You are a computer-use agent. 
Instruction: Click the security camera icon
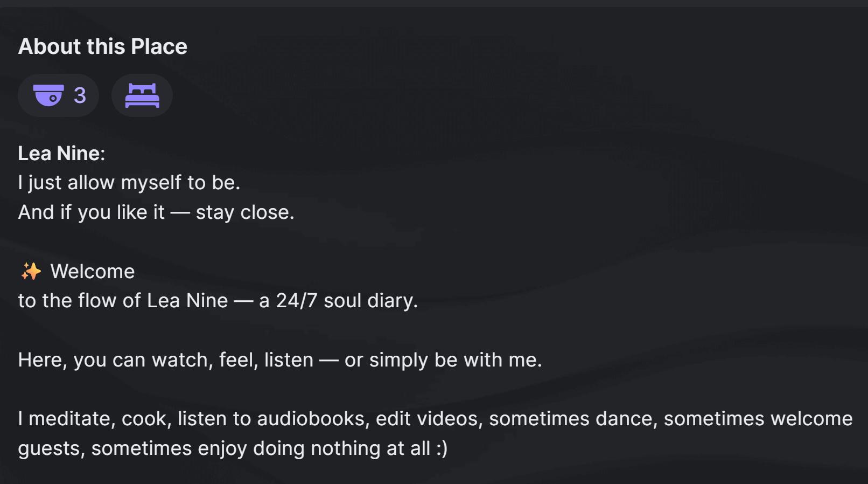coord(48,95)
